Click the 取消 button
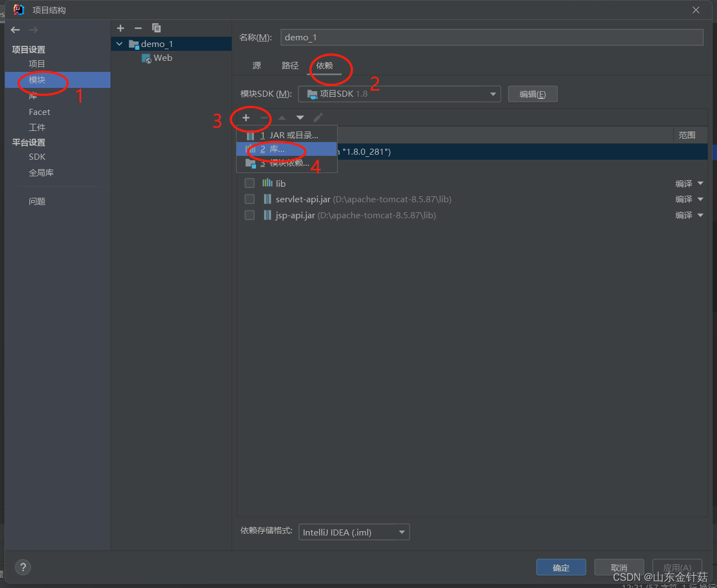The image size is (717, 588). click(x=619, y=568)
